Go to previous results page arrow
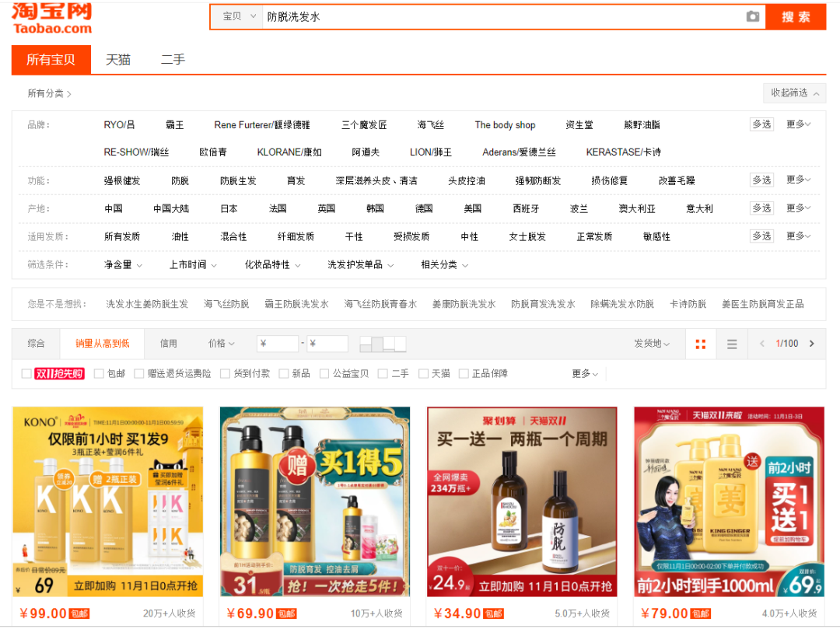Screen dimensions: 840x629 762,344
